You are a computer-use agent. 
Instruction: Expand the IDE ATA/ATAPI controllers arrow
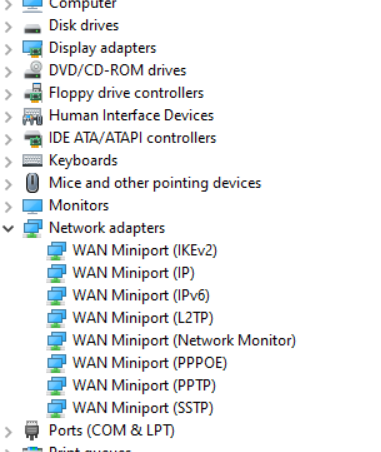coord(8,139)
